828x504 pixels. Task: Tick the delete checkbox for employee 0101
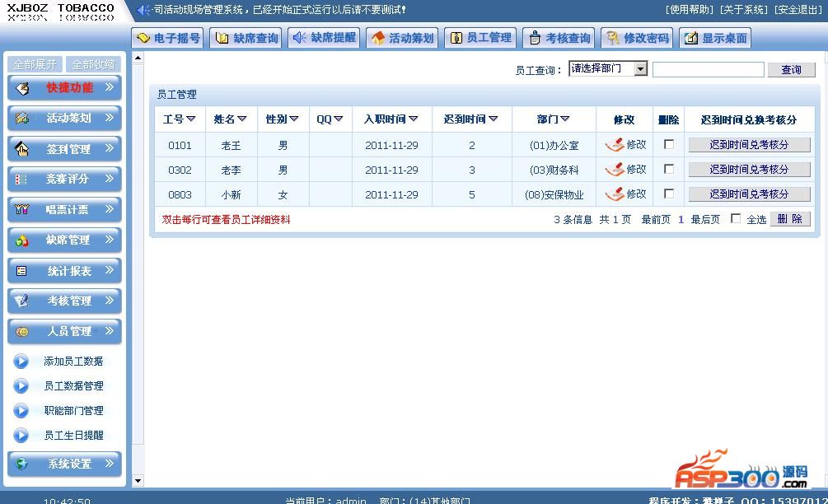(669, 145)
